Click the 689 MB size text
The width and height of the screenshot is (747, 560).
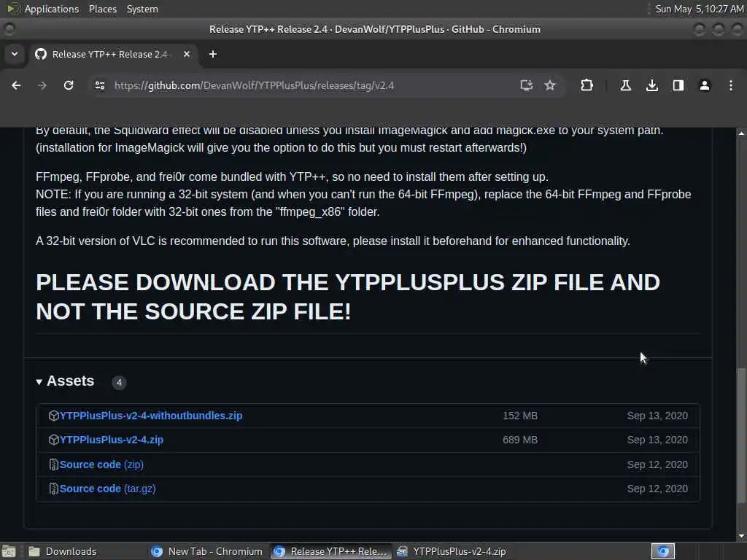pyautogui.click(x=519, y=440)
